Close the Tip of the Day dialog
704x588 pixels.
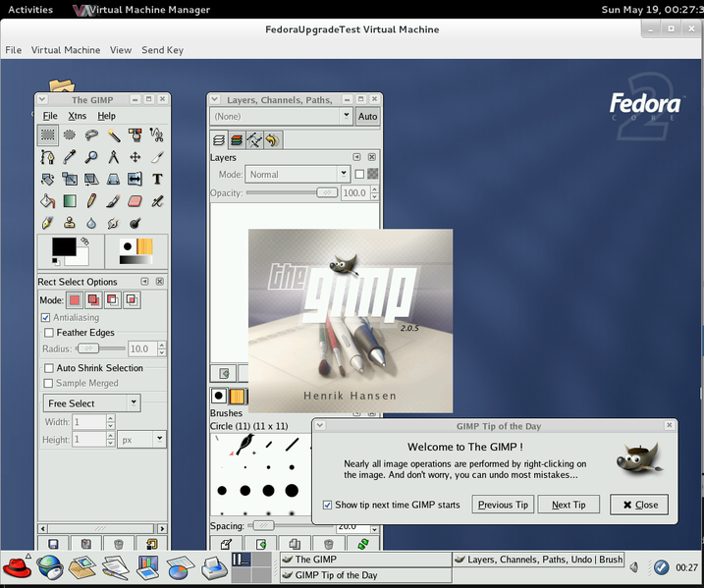tap(639, 505)
